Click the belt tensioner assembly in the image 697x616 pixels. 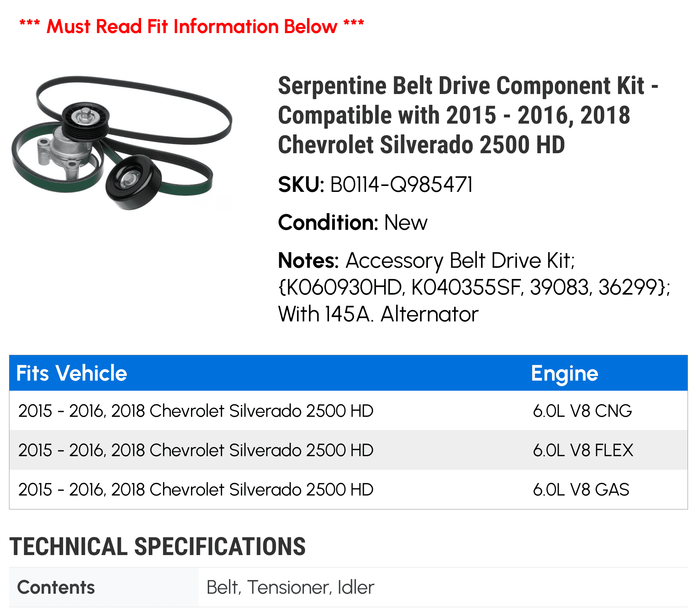(70, 139)
